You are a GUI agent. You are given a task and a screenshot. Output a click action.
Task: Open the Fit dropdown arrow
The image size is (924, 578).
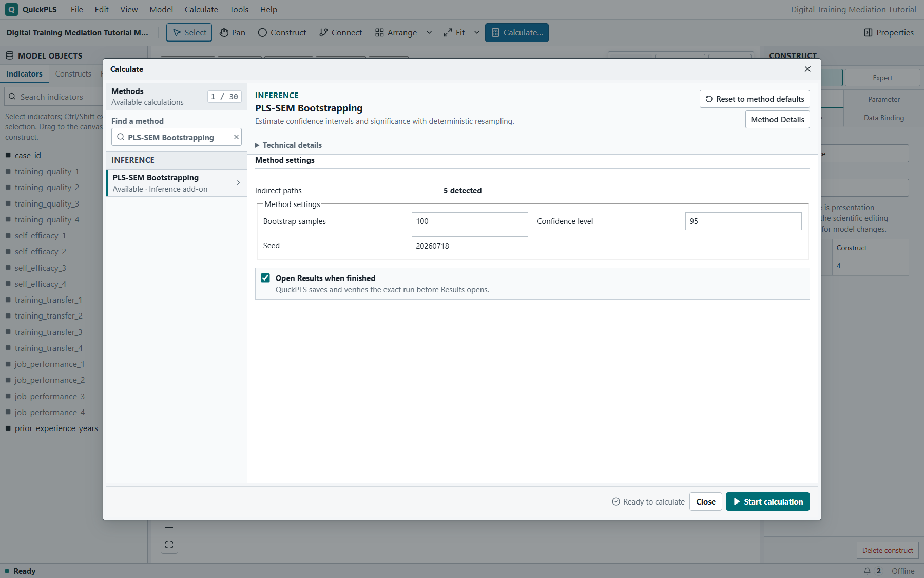477,32
